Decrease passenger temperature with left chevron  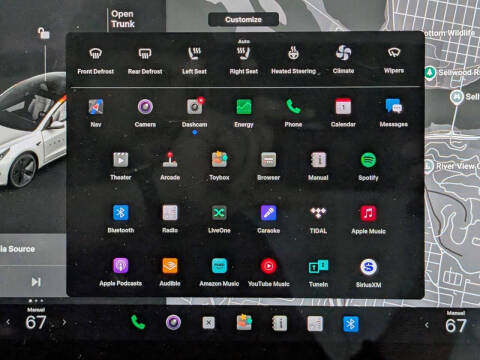[x=427, y=325]
